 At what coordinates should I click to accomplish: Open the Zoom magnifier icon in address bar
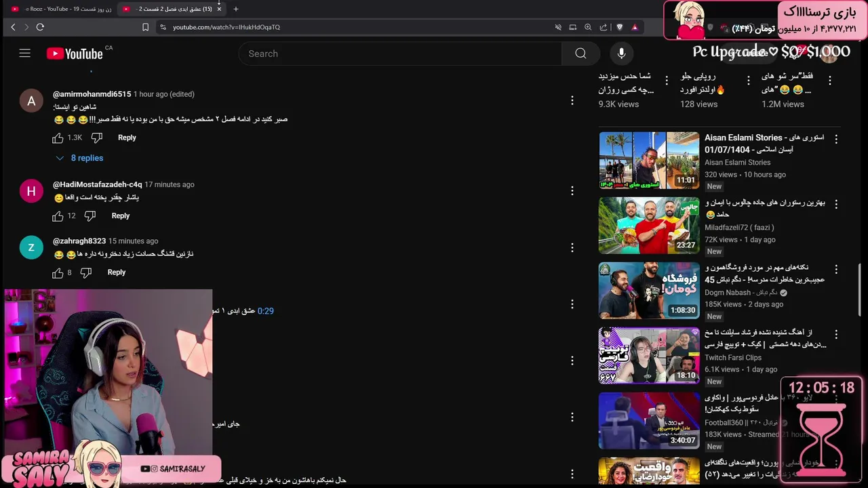[x=588, y=27]
